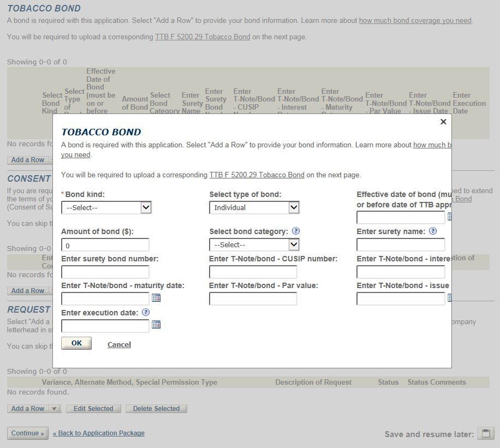Focus the surety bond number field
The image size is (500, 448).
point(105,272)
